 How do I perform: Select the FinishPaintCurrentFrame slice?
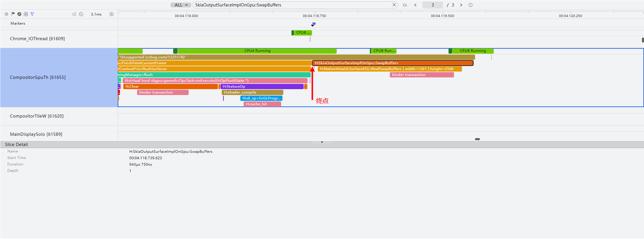[x=215, y=63]
